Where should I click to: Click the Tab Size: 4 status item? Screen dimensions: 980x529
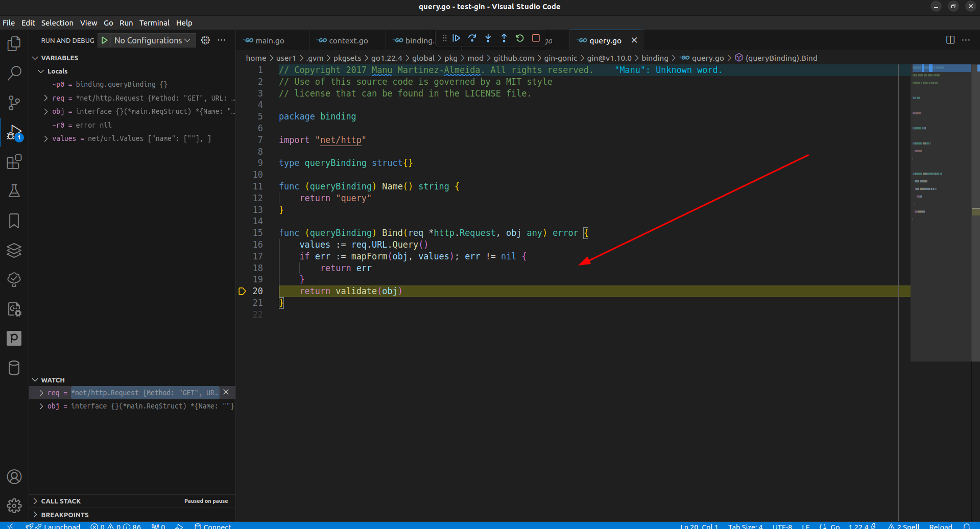click(745, 526)
